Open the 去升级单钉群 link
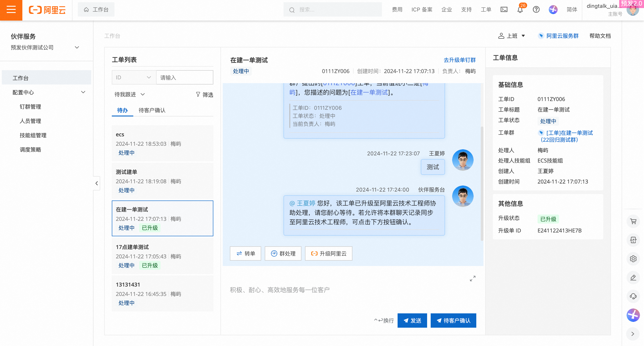Image resolution: width=644 pixels, height=346 pixels. [460, 60]
